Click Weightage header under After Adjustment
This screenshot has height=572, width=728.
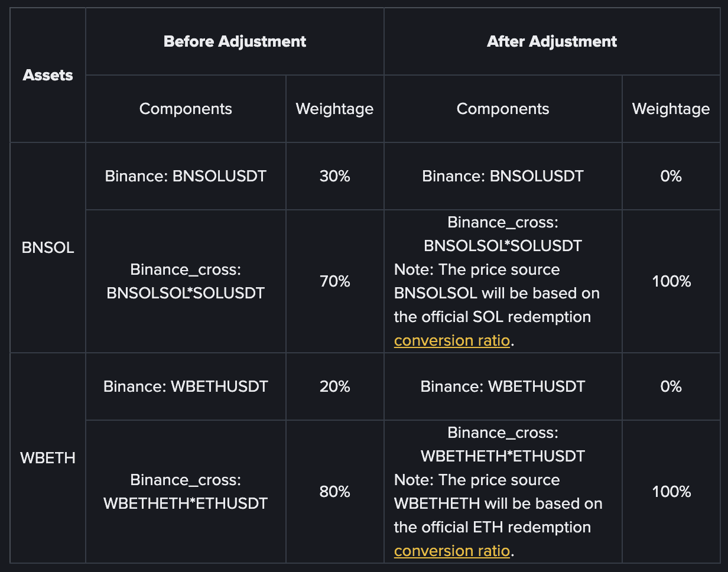(671, 109)
